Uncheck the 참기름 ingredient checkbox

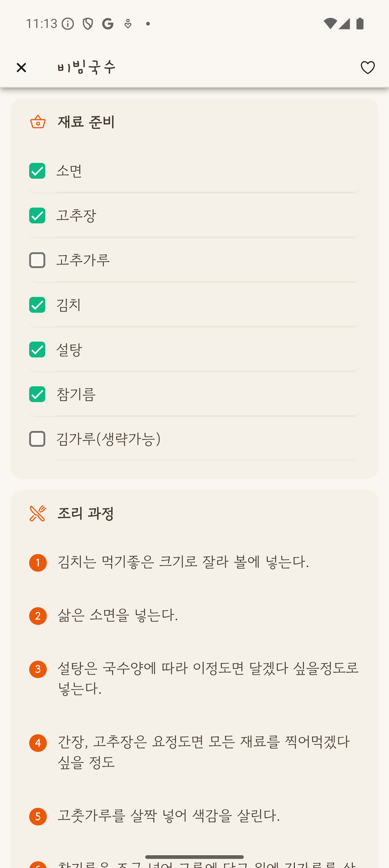point(37,394)
